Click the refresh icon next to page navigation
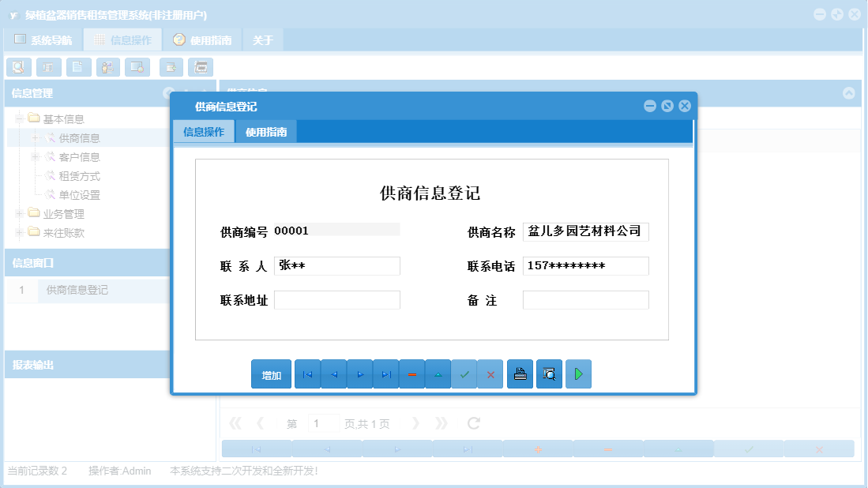Viewport: 868px width, 488px height. click(x=472, y=422)
